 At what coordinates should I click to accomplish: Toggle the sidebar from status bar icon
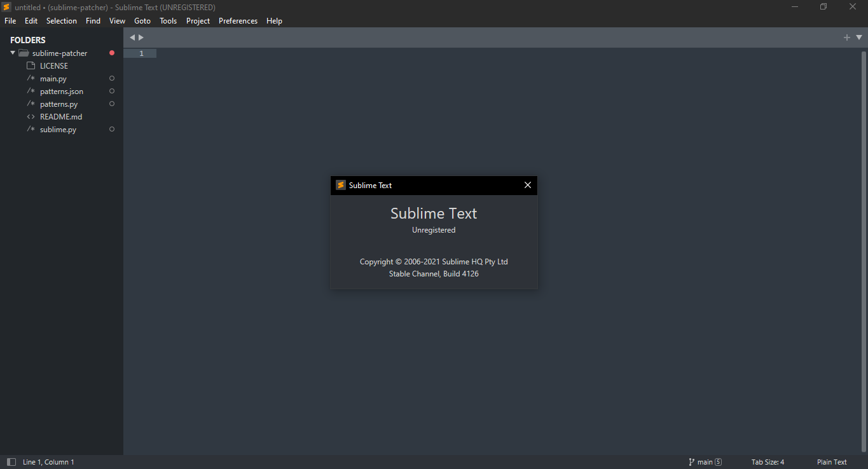11,462
